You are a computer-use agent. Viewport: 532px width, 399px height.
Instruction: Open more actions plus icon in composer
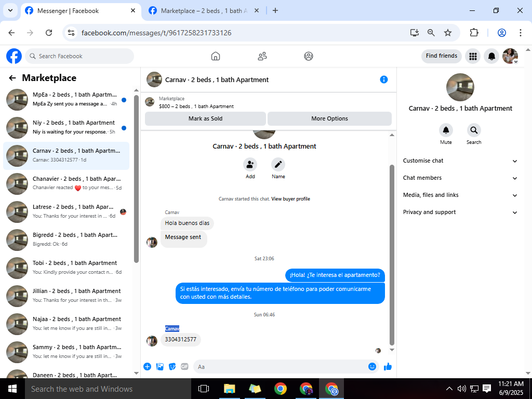point(147,366)
